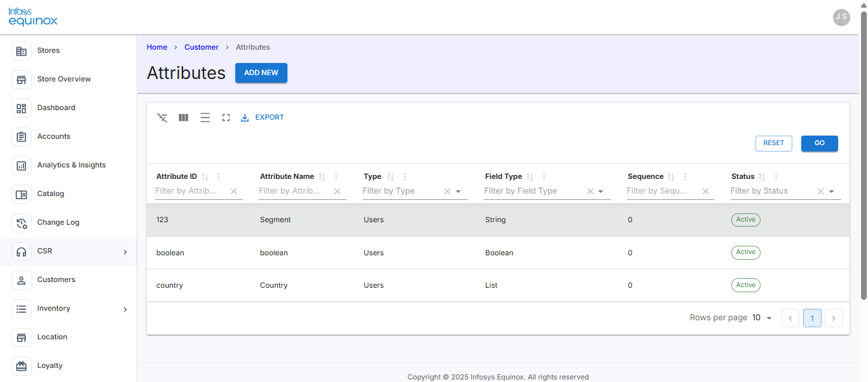Expand the Inventory sidebar submenu
Image resolution: width=868 pixels, height=382 pixels.
[x=125, y=309]
